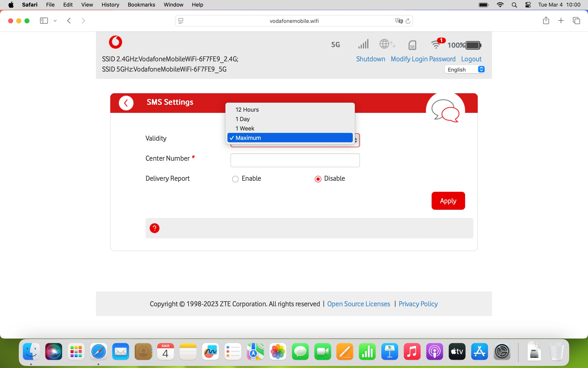Click the globe network connection icon
The height and width of the screenshot is (368, 588).
pyautogui.click(x=387, y=44)
